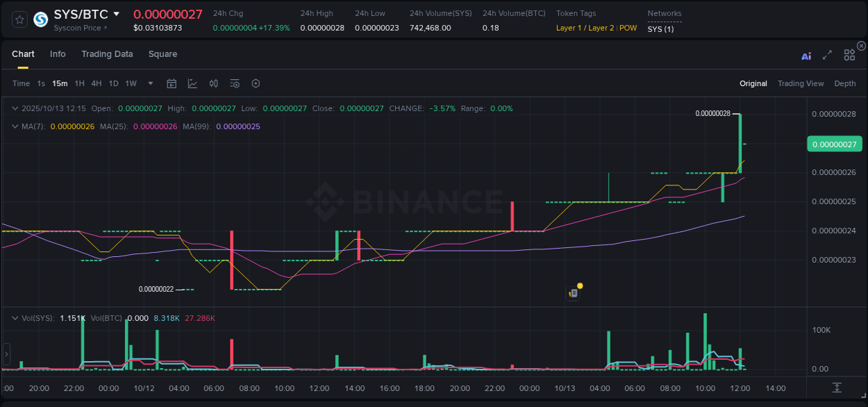Open the timeframe options dropdown arrow
The image size is (868, 407).
149,83
